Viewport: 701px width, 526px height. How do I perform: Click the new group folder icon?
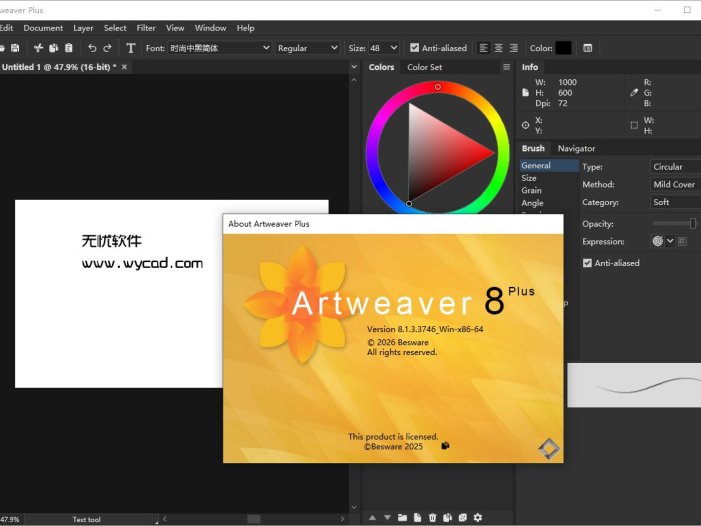point(402,518)
